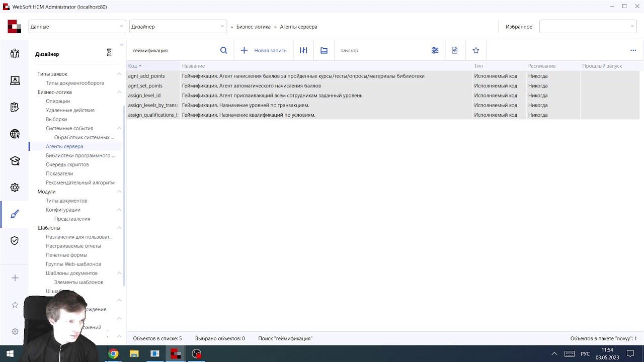Click the document export toolbar icon
Viewport: 644px width, 362px height.
[455, 50]
